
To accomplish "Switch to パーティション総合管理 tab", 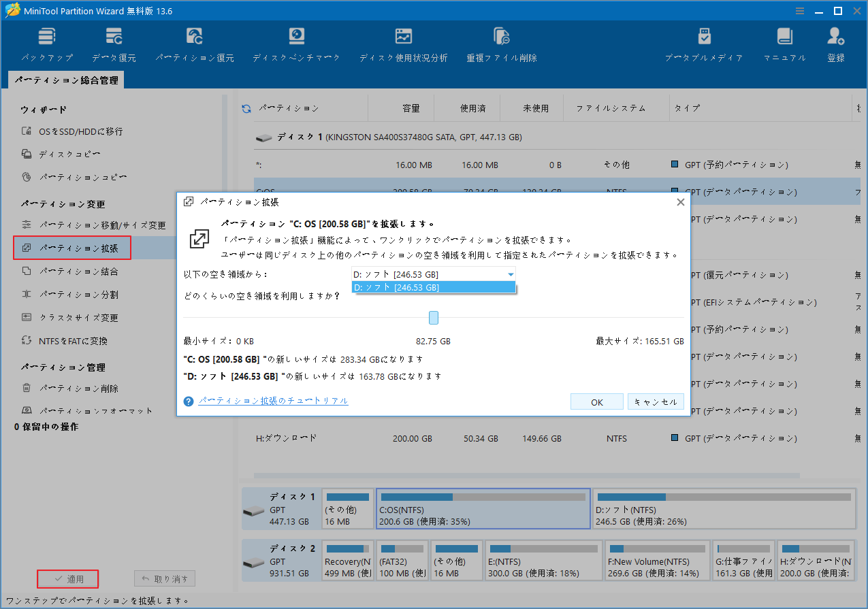I will pyautogui.click(x=67, y=80).
